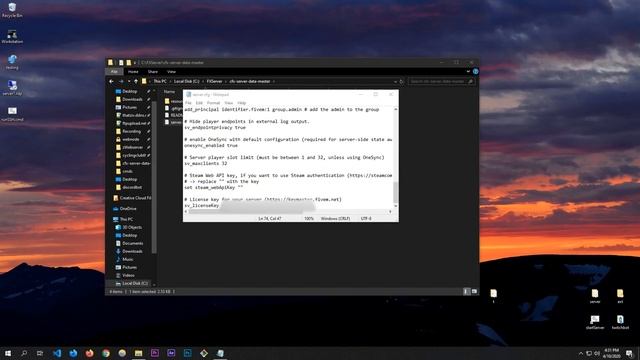Open the Workstation desktop shortcut
The image size is (640, 360).
coord(12,36)
